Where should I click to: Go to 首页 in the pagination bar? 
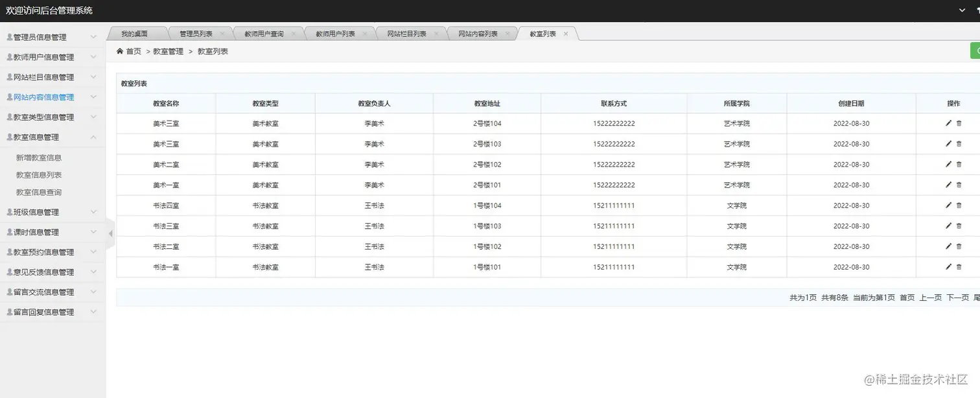907,298
